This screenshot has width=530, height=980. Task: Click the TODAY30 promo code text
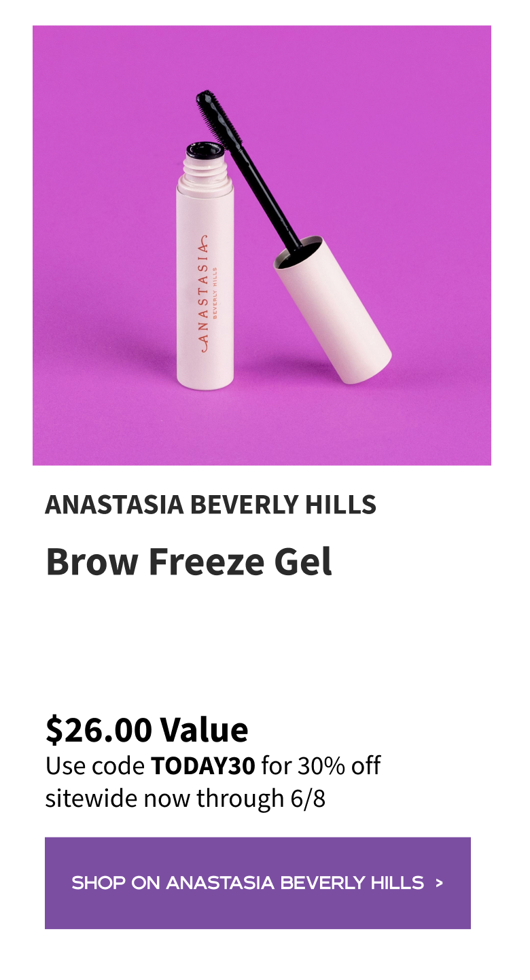click(203, 765)
